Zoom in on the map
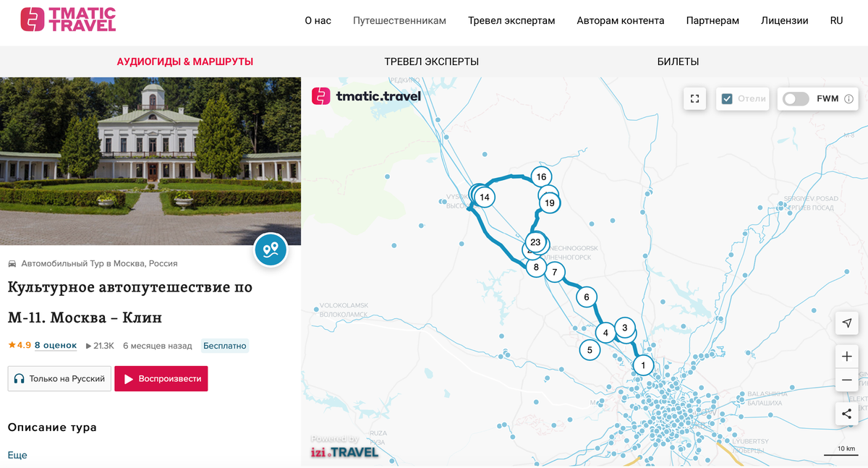 (846, 357)
